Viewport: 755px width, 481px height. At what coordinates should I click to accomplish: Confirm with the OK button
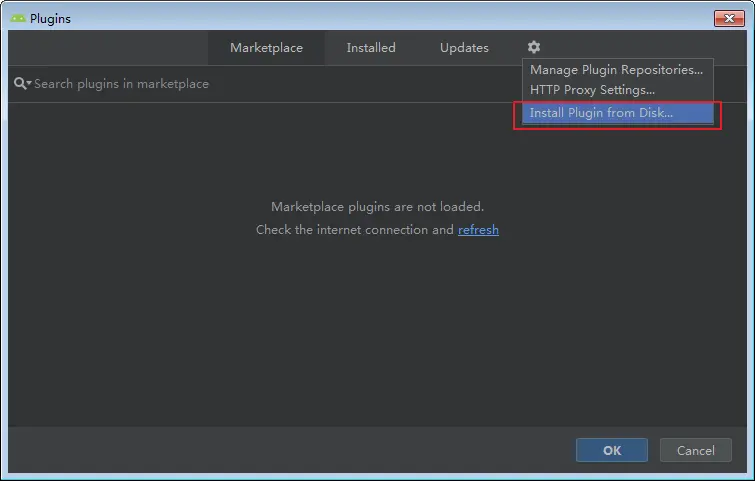click(612, 450)
